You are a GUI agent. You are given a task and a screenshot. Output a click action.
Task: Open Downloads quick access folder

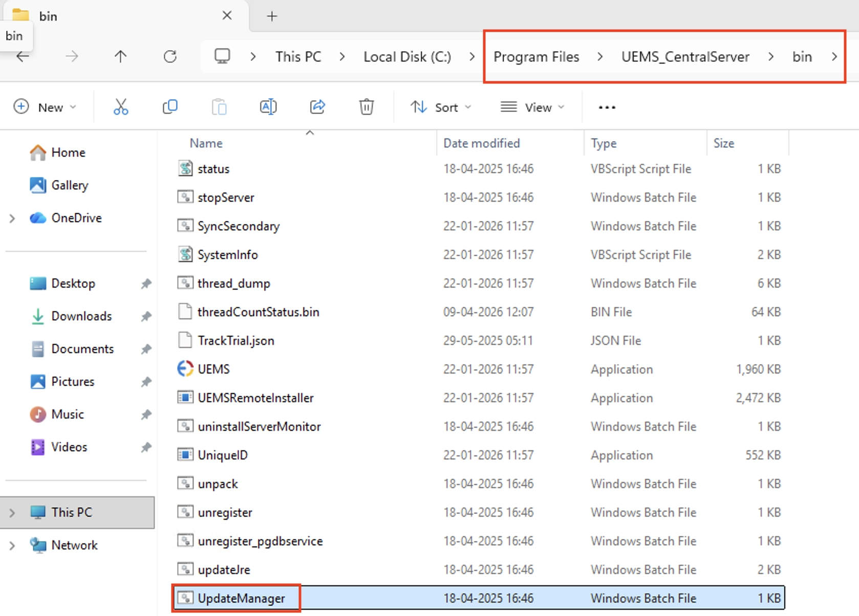tap(81, 316)
